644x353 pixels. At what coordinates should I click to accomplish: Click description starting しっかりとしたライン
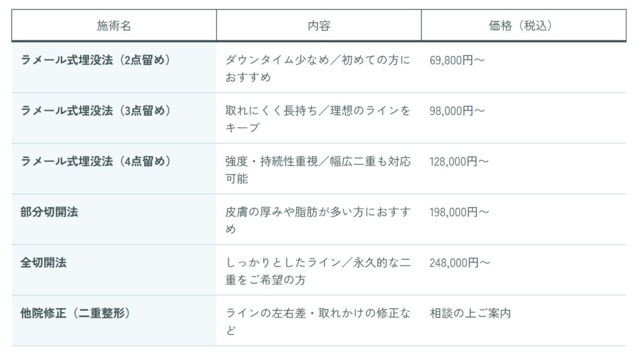tap(318, 271)
